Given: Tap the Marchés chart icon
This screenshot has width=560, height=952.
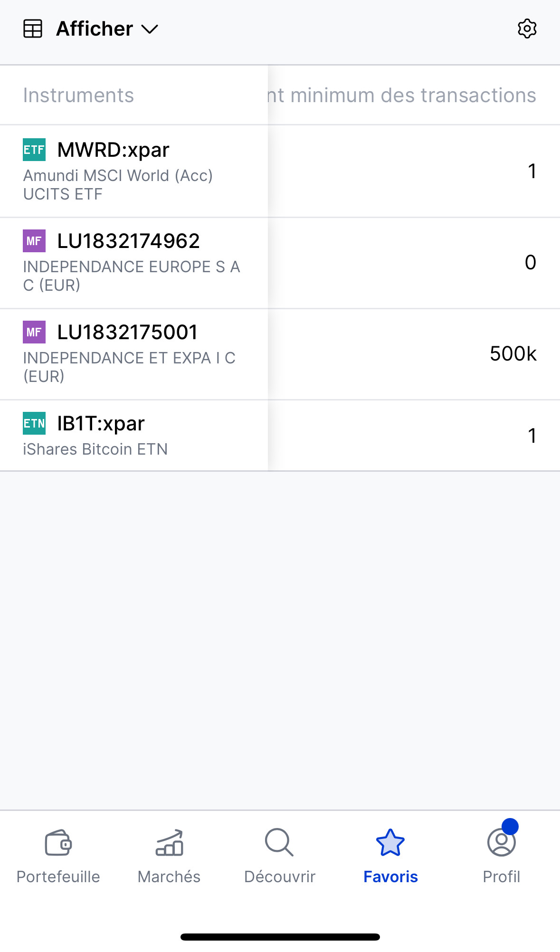Looking at the screenshot, I should tap(169, 842).
